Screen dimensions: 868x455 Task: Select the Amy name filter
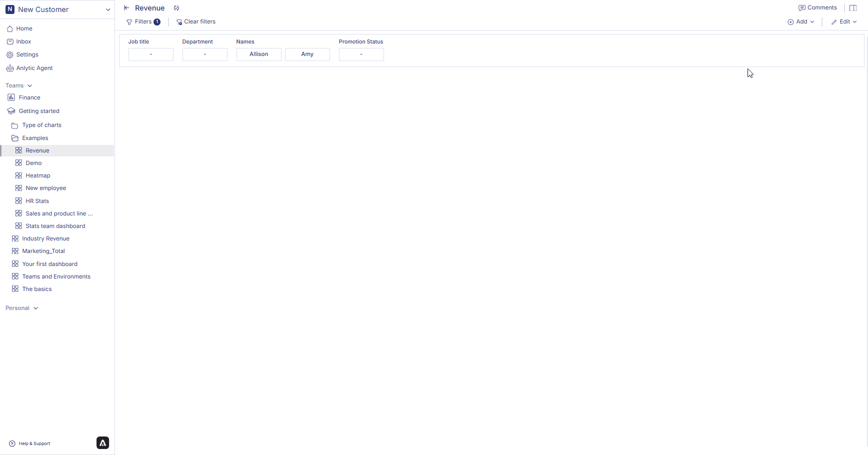tap(307, 54)
